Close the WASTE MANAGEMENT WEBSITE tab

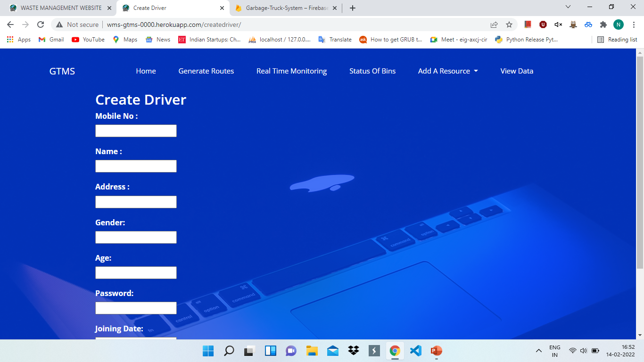(x=109, y=8)
